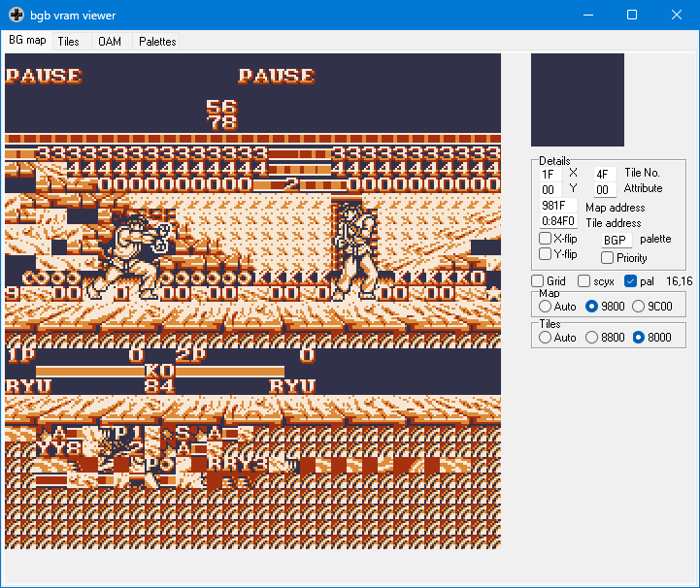Click the Tile No. field showing 4F
Viewport: 700px width, 588px height.
click(x=605, y=174)
